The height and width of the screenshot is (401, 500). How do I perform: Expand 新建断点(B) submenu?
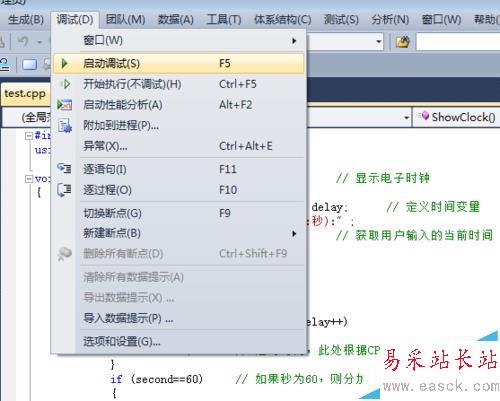[x=179, y=233]
